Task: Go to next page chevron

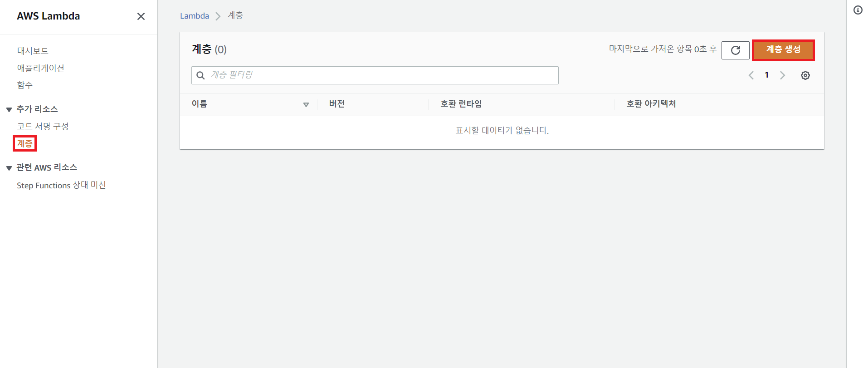Action: point(782,75)
